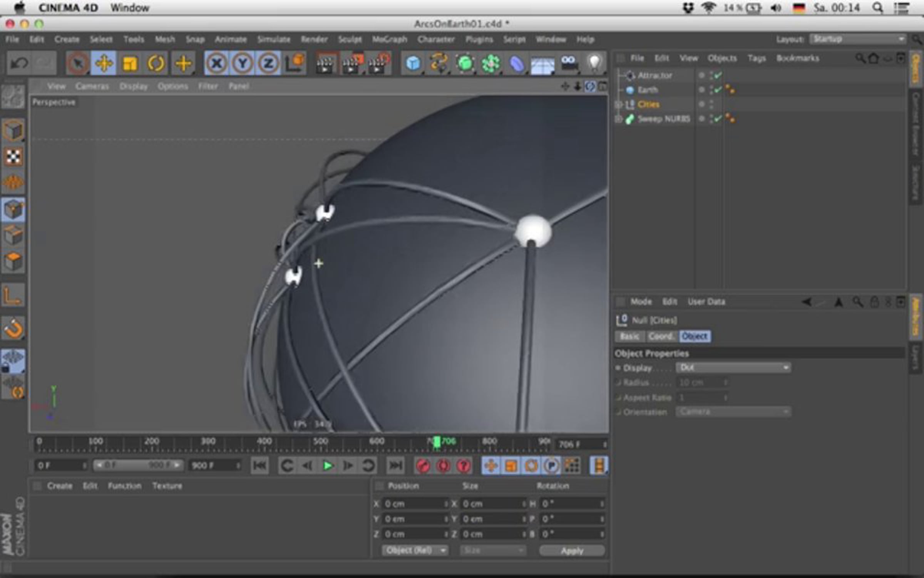Go to the start of the animation
This screenshot has width=924, height=578.
pyautogui.click(x=259, y=466)
